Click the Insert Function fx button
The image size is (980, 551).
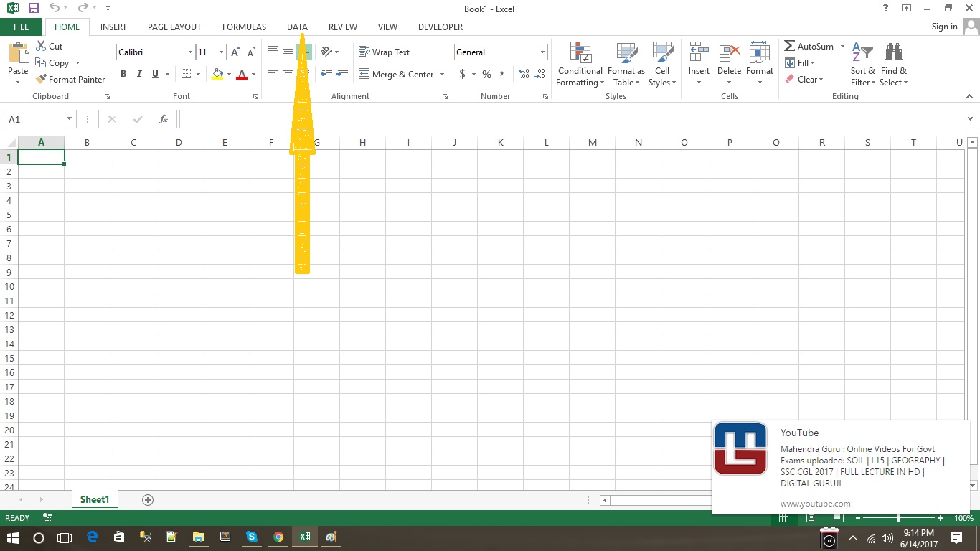(164, 119)
